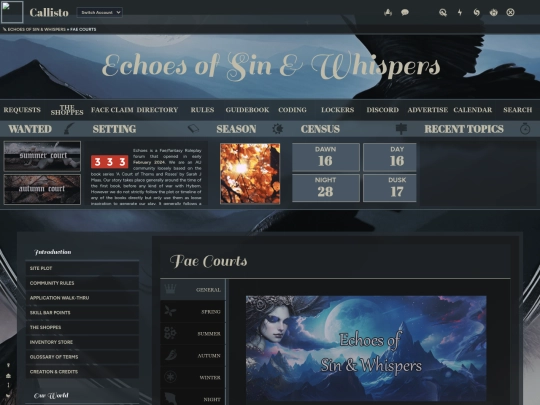Click the lightbulb icon on left edge
Viewport: 540px width, 405px height.
[9, 365]
